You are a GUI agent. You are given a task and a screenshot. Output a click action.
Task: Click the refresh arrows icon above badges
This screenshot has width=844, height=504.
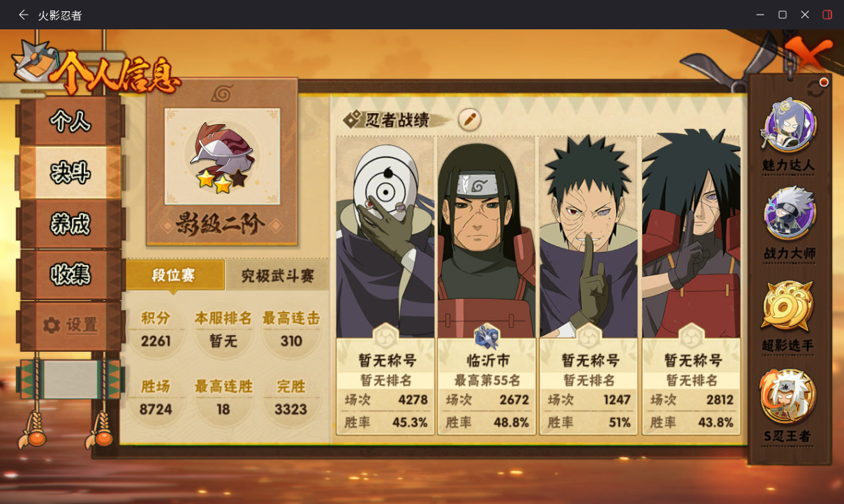pos(815,89)
